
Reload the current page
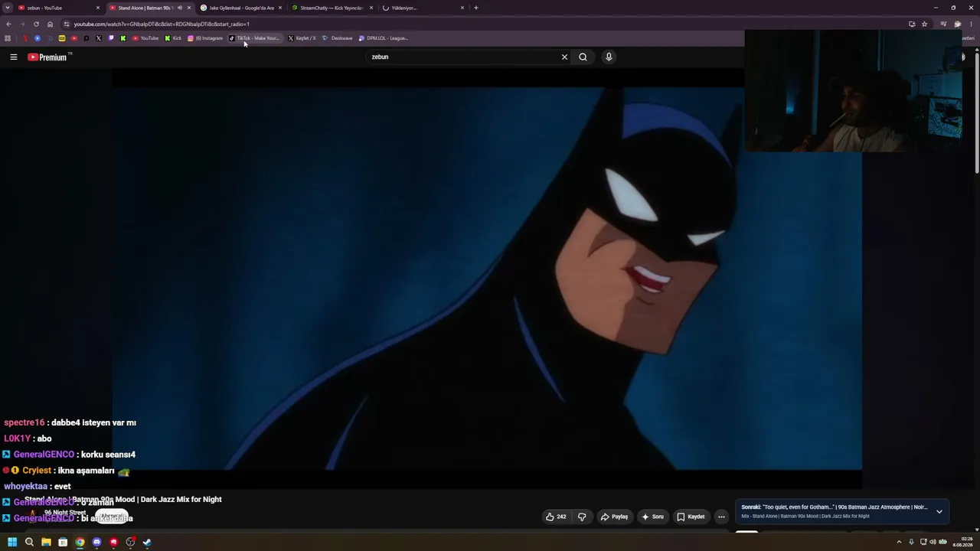[36, 24]
